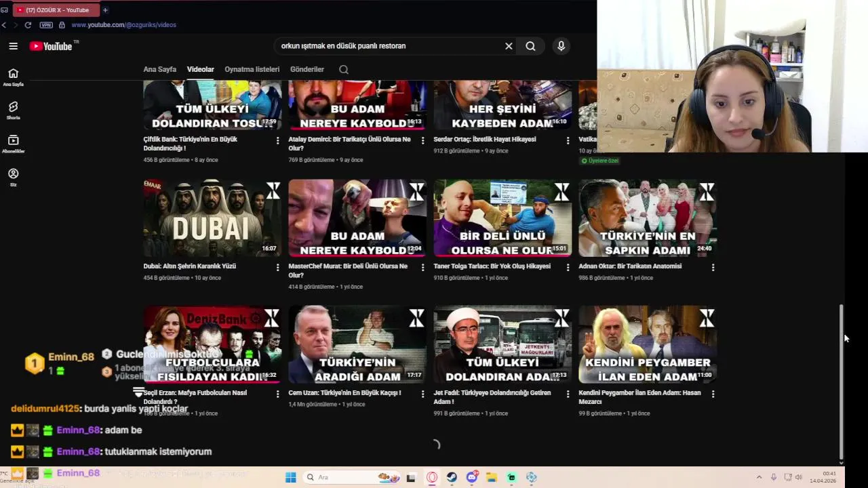
Task: Open 'Jet Fadıl' video title link
Action: click(492, 396)
